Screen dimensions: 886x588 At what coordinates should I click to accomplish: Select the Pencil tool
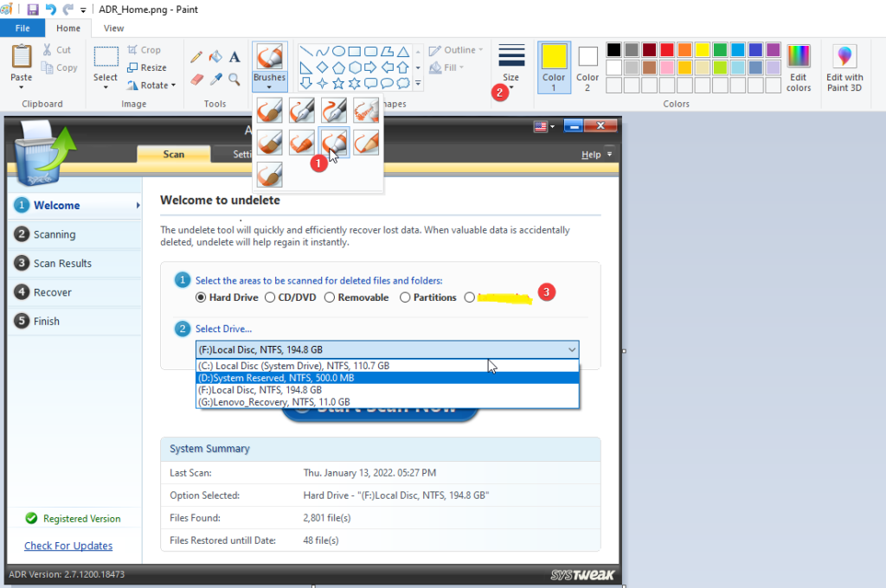pyautogui.click(x=196, y=56)
